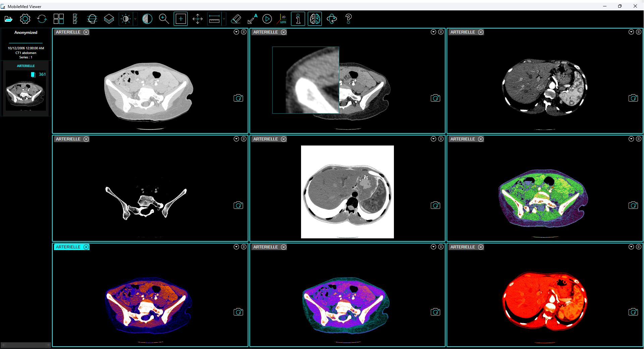The height and width of the screenshot is (349, 644).
Task: Click the brain segmentation icon
Action: point(314,19)
